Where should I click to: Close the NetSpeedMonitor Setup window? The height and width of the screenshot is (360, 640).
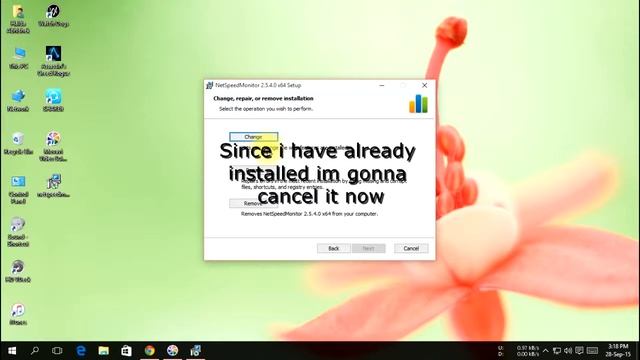pyautogui.click(x=424, y=85)
